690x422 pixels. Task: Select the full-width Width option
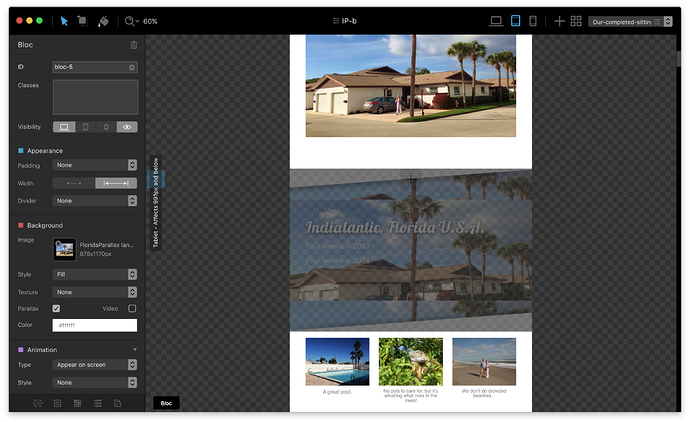point(116,183)
